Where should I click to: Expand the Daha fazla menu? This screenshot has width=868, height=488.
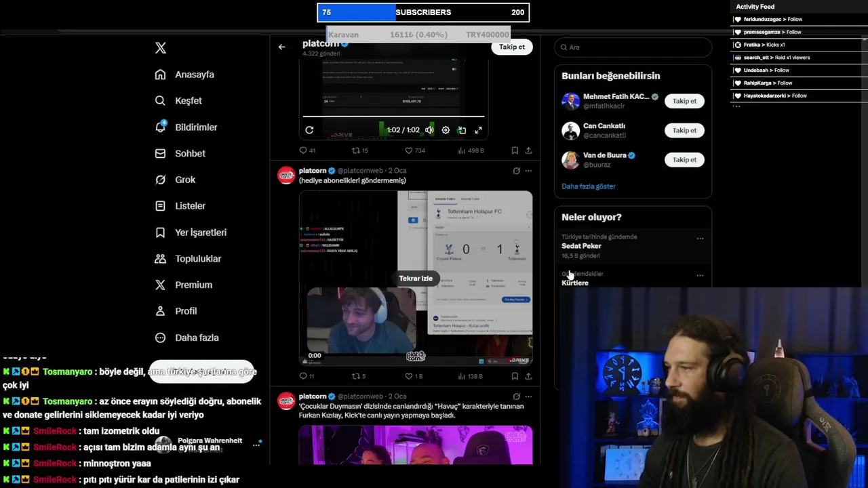[x=187, y=338]
